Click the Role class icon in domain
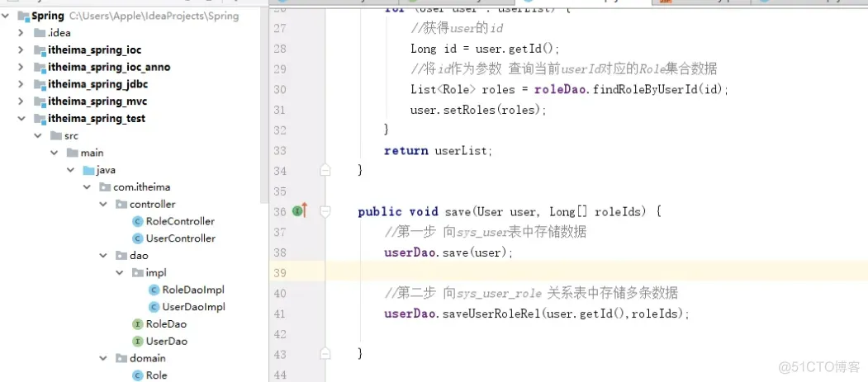868x382 pixels. point(138,375)
